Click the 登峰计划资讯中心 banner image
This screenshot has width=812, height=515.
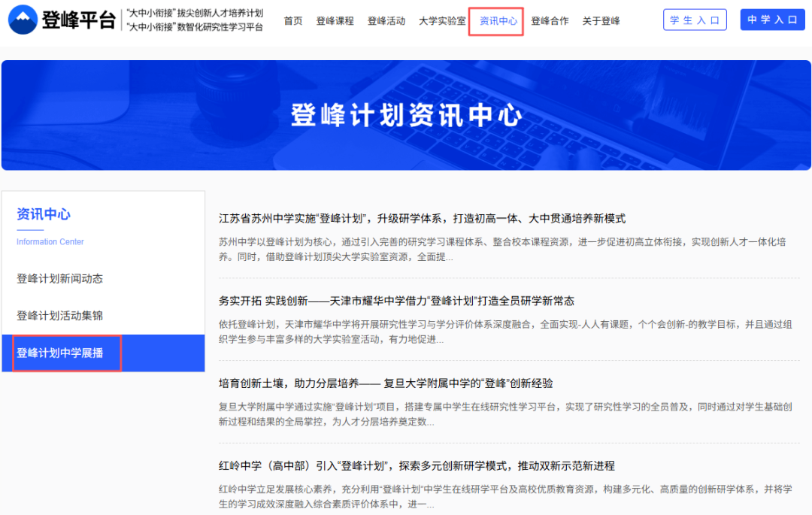click(406, 115)
